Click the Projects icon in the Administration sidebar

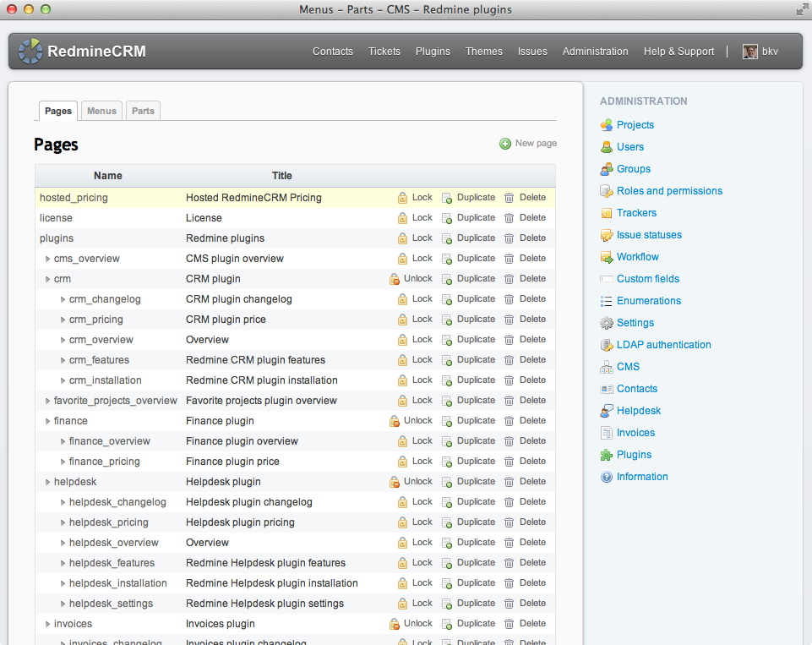click(x=606, y=125)
